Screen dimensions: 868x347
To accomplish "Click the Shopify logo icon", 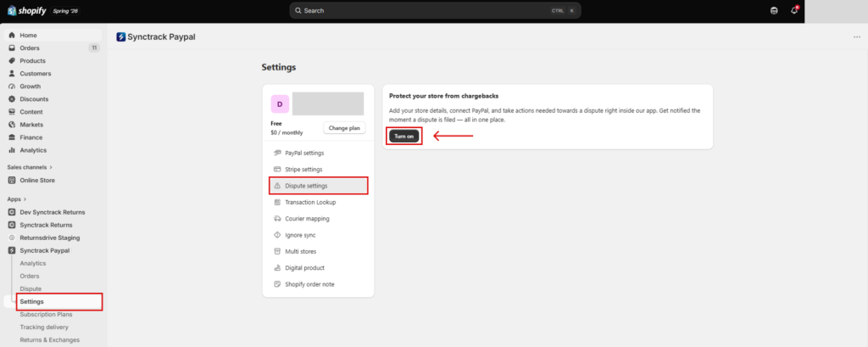I will pyautogui.click(x=12, y=10).
